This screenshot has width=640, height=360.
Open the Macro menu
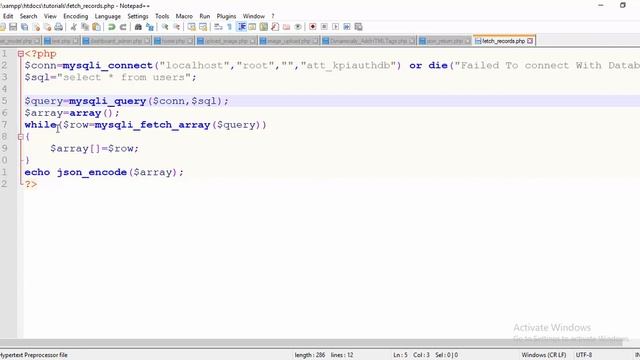(184, 16)
